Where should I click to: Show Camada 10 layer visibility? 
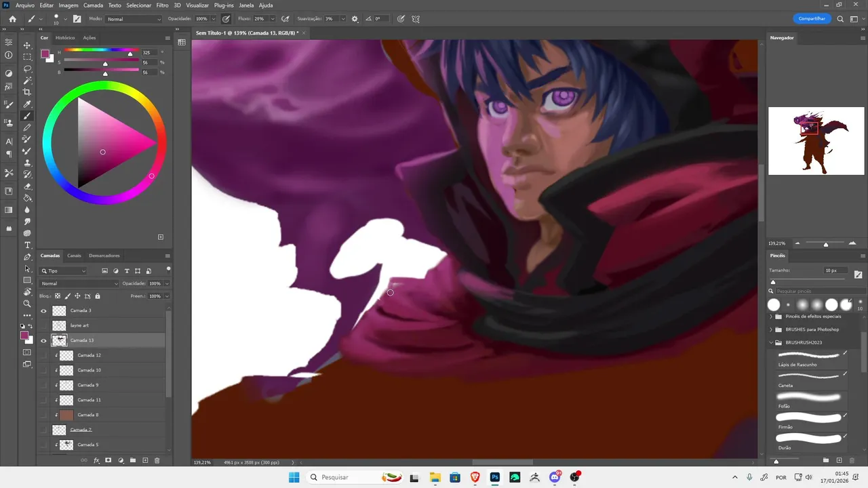click(x=44, y=370)
